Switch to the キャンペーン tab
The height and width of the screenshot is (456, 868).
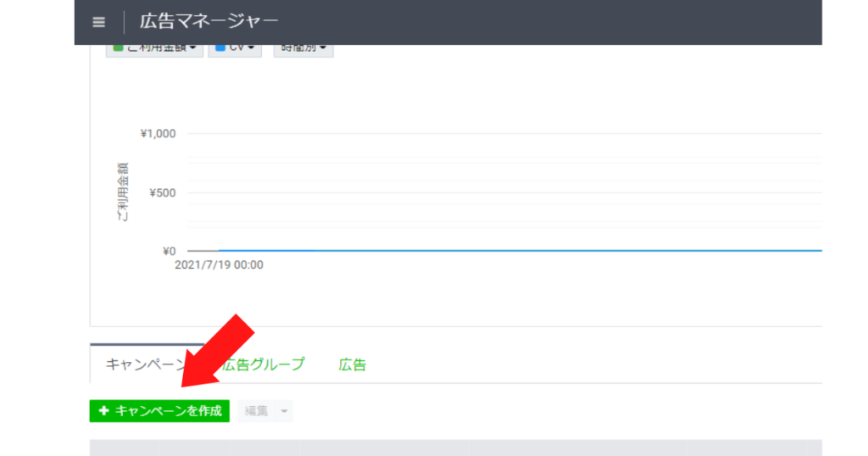click(147, 364)
